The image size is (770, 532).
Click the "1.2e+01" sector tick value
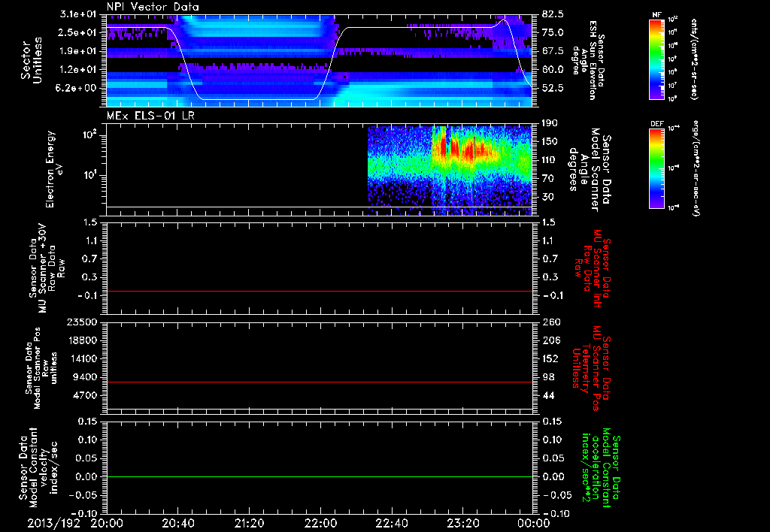click(x=79, y=70)
